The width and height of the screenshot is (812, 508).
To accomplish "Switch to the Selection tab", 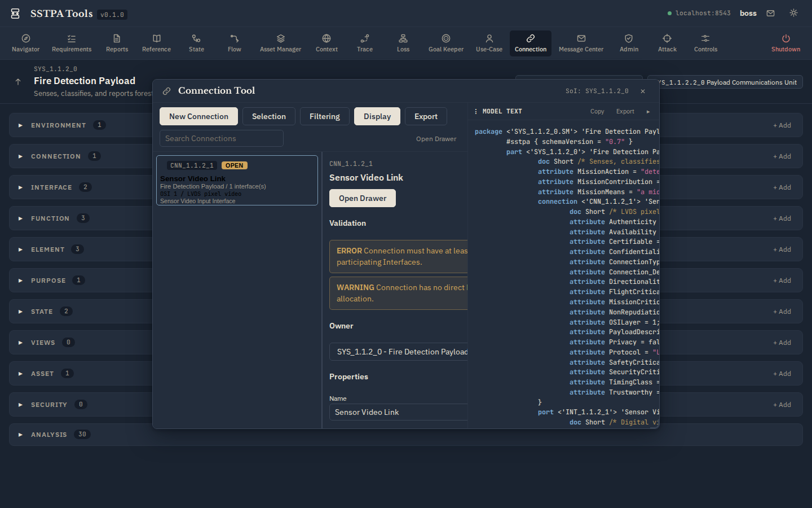I will 269,116.
